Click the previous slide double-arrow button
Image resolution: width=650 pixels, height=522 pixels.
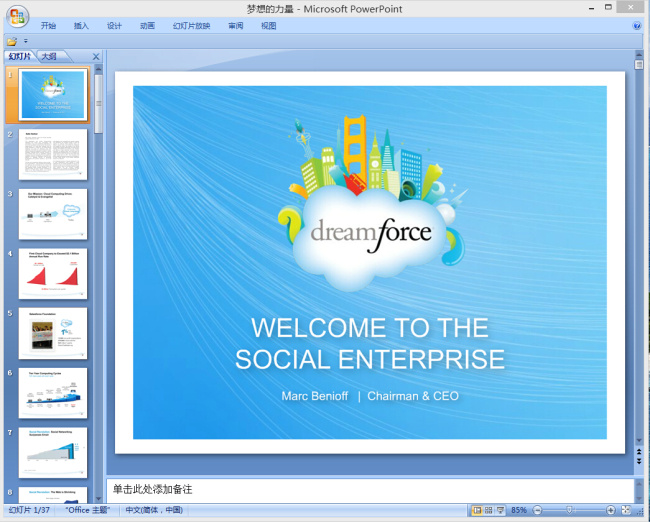pyautogui.click(x=639, y=452)
